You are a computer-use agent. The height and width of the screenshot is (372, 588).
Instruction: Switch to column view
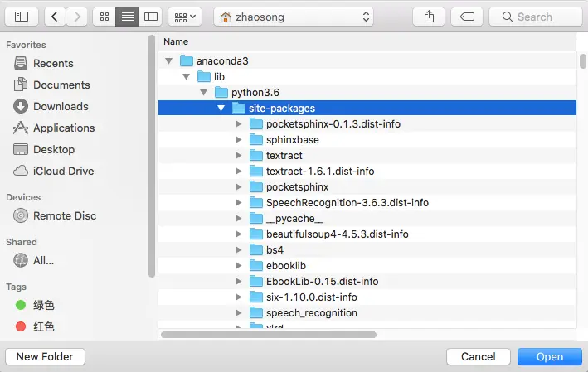pyautogui.click(x=151, y=17)
